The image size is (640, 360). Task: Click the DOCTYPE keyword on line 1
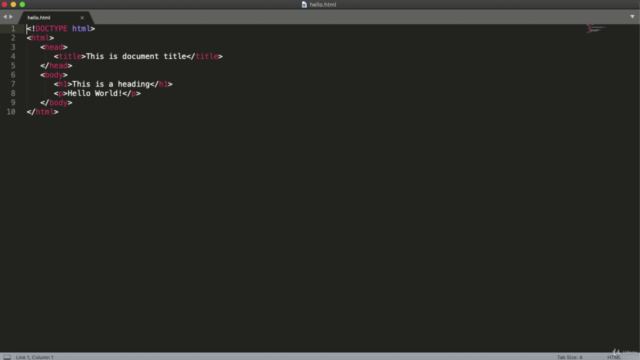(x=51, y=29)
